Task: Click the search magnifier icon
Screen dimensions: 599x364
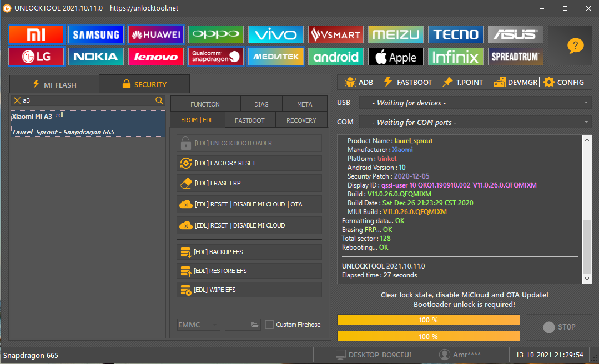Action: coord(159,100)
